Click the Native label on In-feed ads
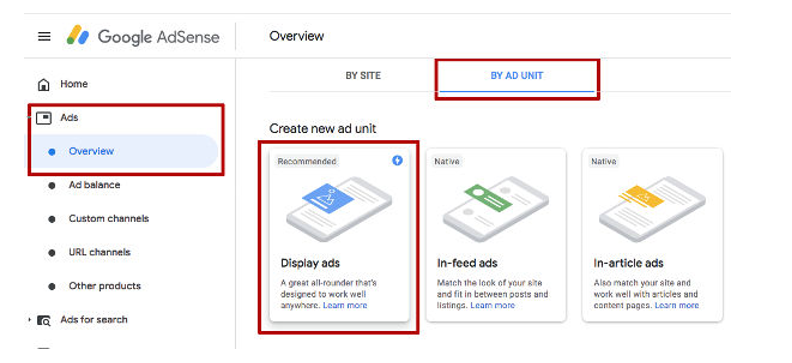This screenshot has width=792, height=363. 447,162
